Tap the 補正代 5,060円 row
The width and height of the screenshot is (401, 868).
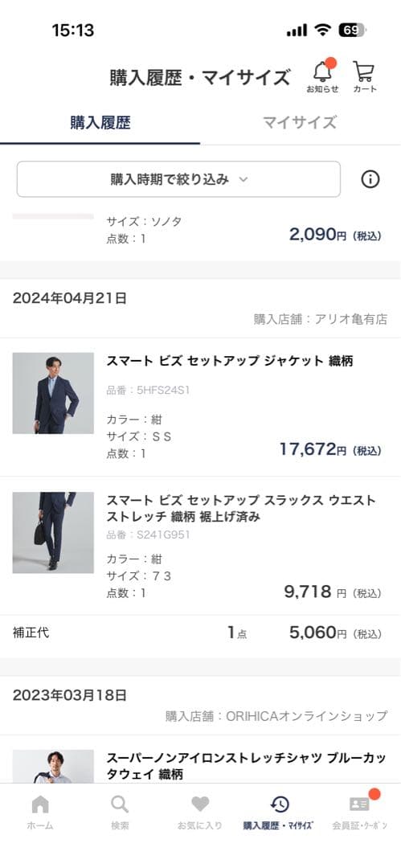(x=201, y=633)
